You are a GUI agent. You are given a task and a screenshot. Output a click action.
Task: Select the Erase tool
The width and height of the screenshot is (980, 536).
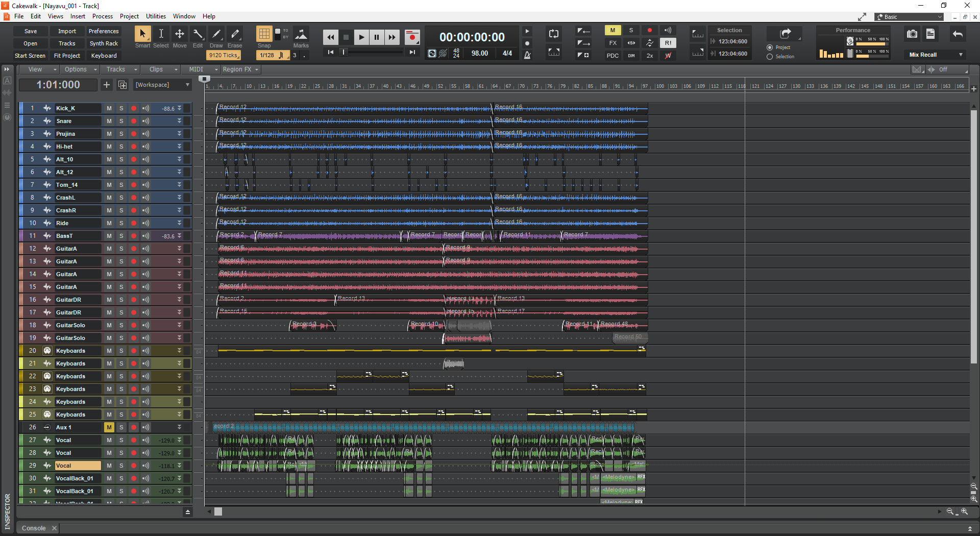[235, 34]
